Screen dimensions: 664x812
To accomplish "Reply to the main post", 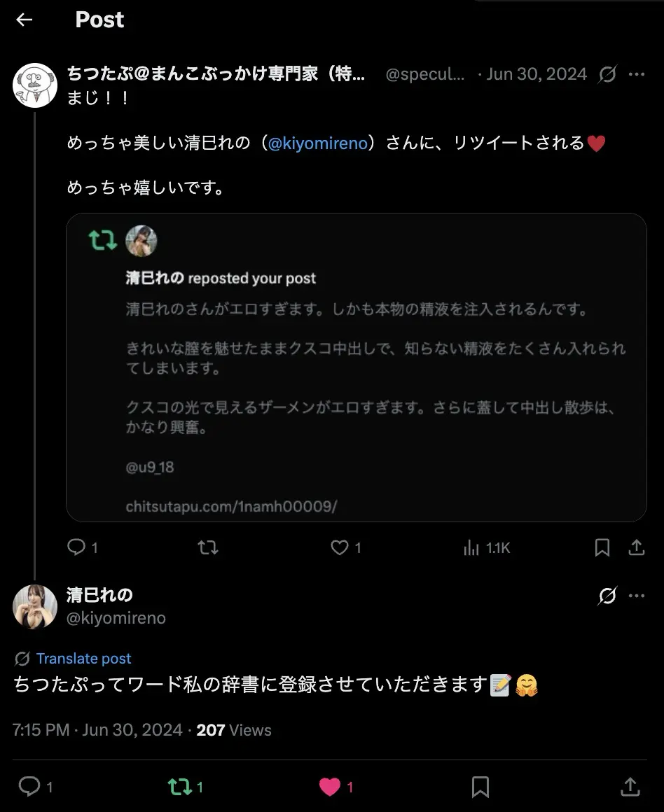I will click(29, 787).
